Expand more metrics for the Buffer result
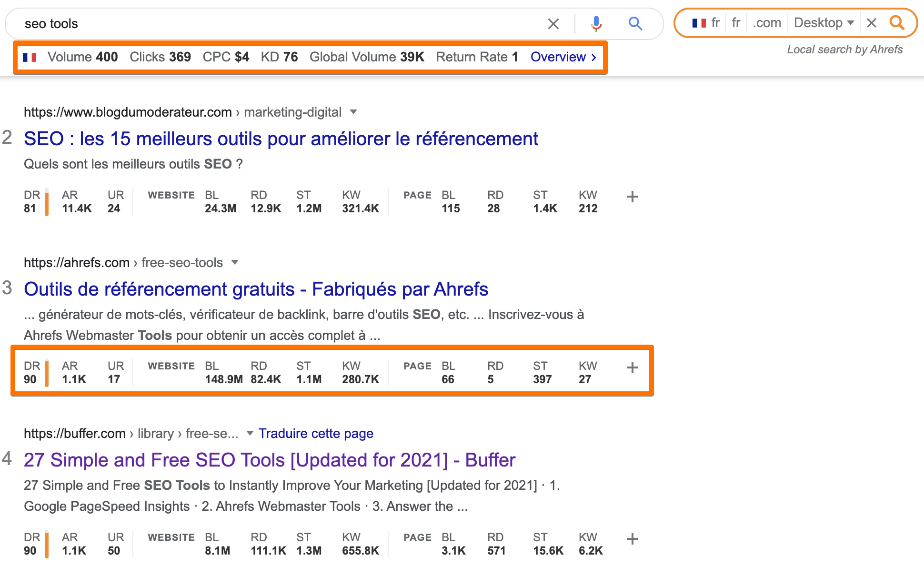Image resolution: width=924 pixels, height=576 pixels. (633, 539)
